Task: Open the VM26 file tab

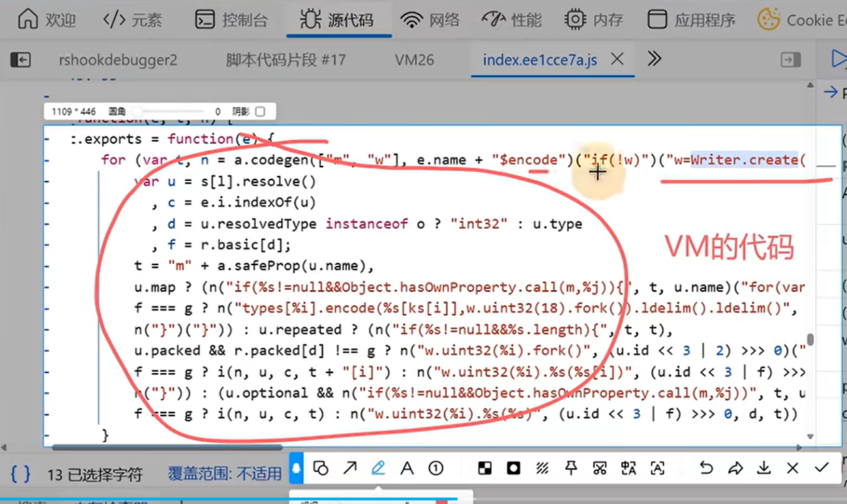Action: point(415,60)
